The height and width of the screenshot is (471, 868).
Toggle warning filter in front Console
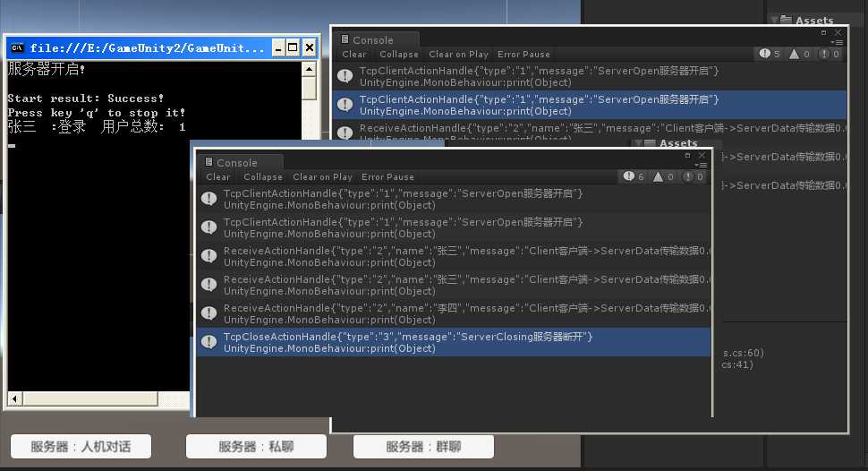(663, 176)
